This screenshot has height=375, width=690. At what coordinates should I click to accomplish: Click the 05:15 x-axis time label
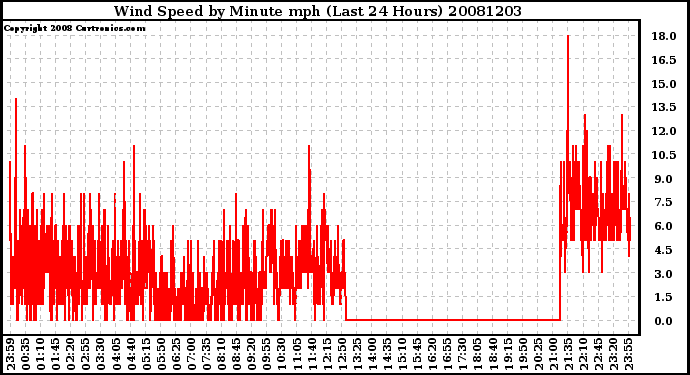pyautogui.click(x=146, y=354)
